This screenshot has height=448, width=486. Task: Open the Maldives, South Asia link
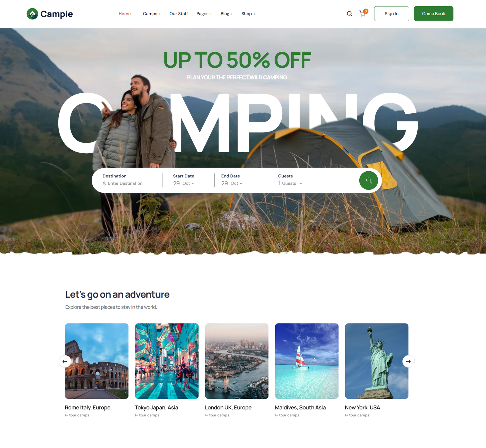pyautogui.click(x=300, y=408)
